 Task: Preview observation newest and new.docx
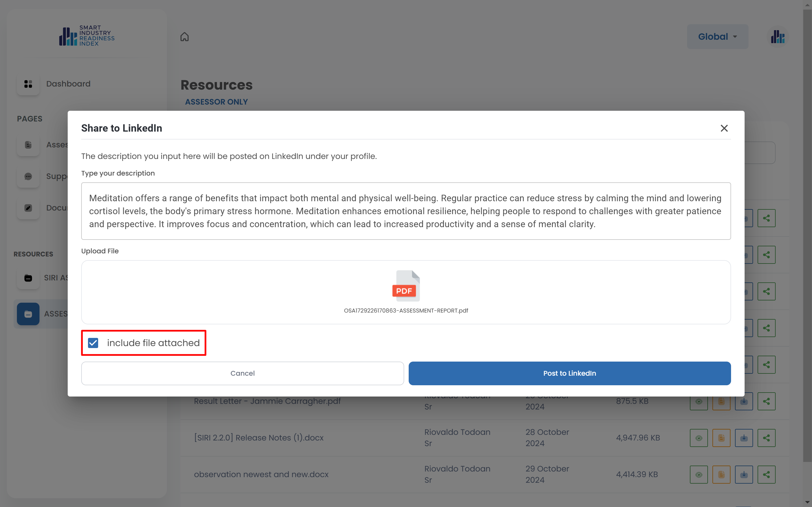(x=699, y=475)
